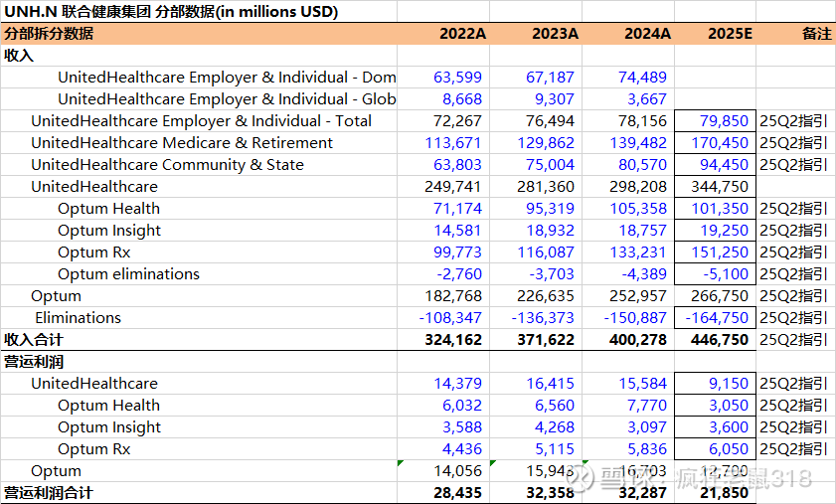The image size is (836, 504).
Task: Select the cell showing 14,379
Action: tap(457, 384)
